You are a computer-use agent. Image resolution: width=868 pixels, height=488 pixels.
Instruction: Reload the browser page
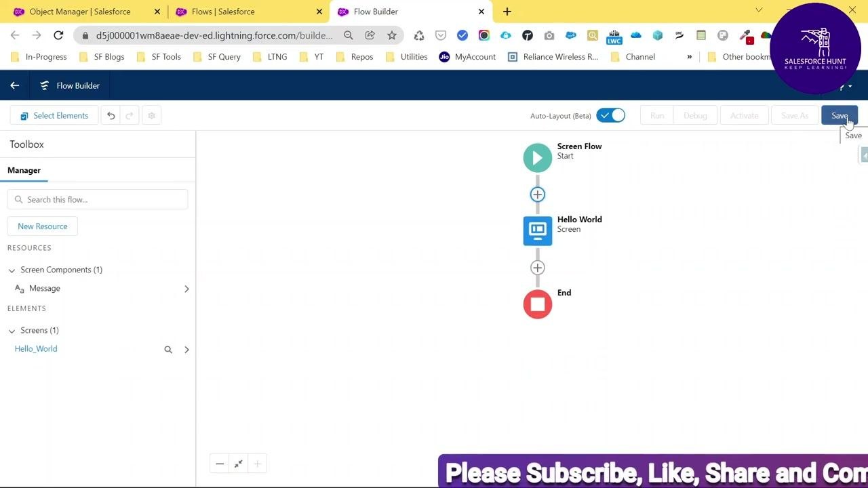[x=58, y=35]
